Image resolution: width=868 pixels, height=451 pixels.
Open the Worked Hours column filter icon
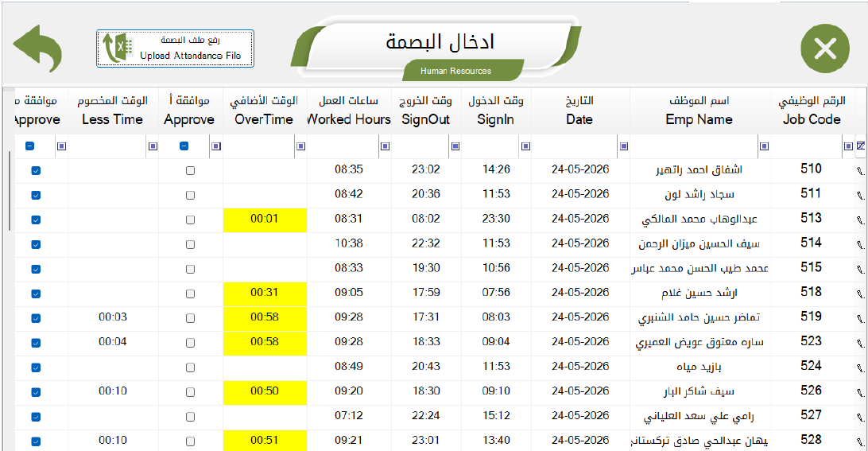click(x=386, y=146)
